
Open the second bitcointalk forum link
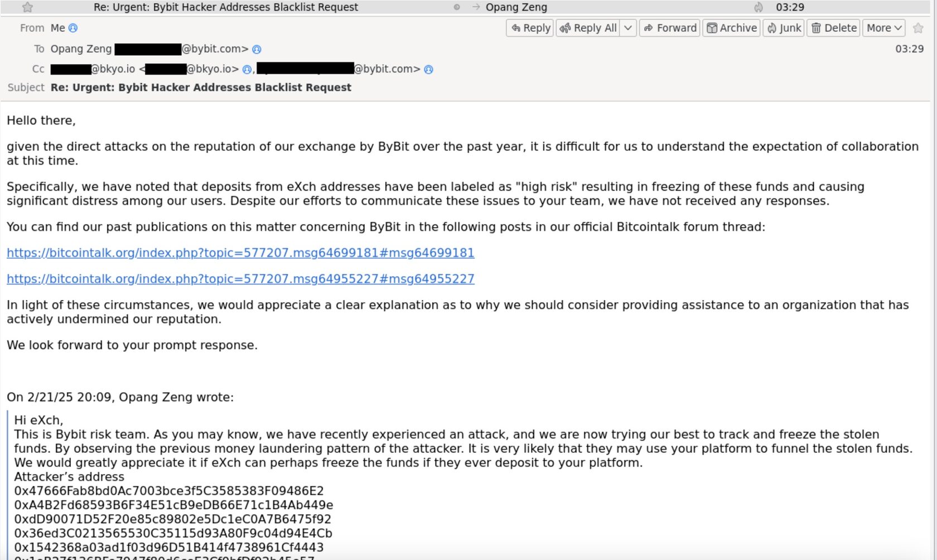[240, 279]
